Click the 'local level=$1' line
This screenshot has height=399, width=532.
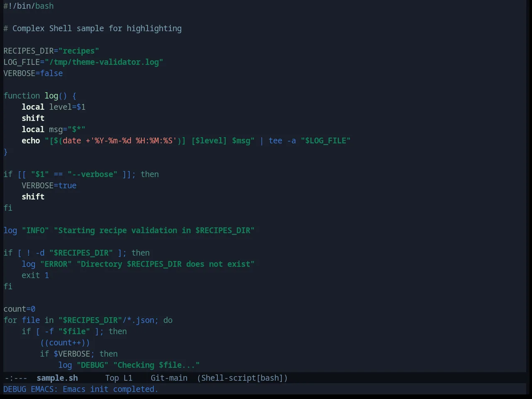tap(54, 107)
